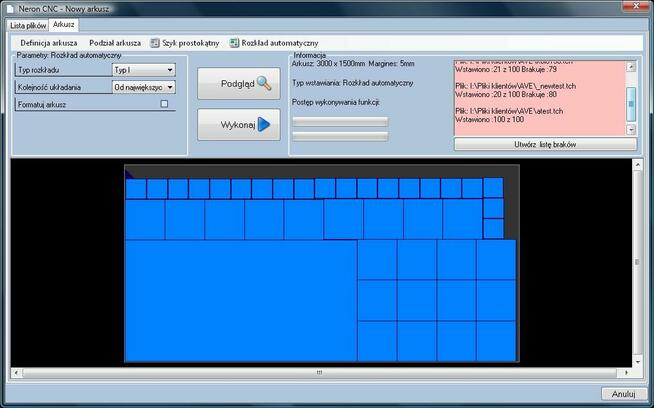Image resolution: width=654 pixels, height=408 pixels.
Task: Click the Szyk prostokątny grid icon
Action: click(155, 44)
